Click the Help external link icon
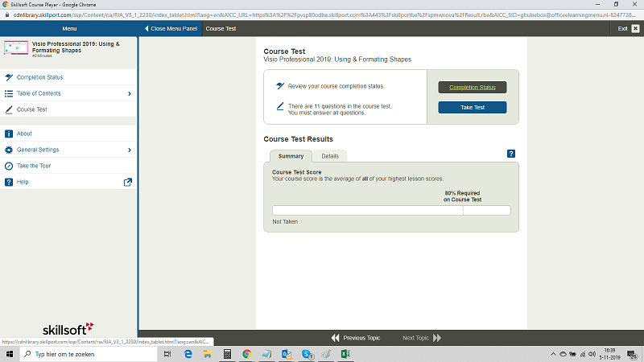This screenshot has height=362, width=644. pos(128,182)
